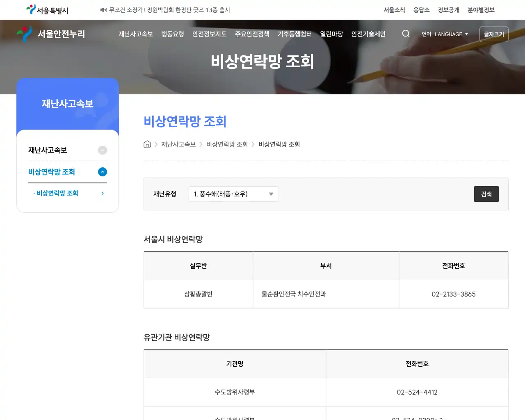This screenshot has height=420, width=525.
Task: Click the 분야별정보 top link
Action: (481, 10)
